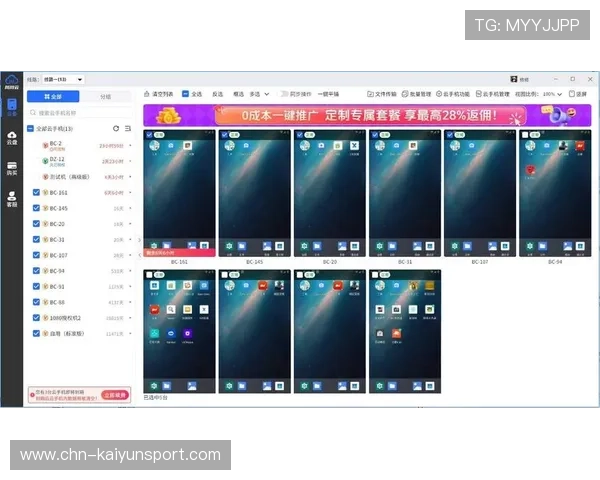Open the 客服 customer service sidebar icon
Viewport: 600px width, 480px height.
[12, 201]
